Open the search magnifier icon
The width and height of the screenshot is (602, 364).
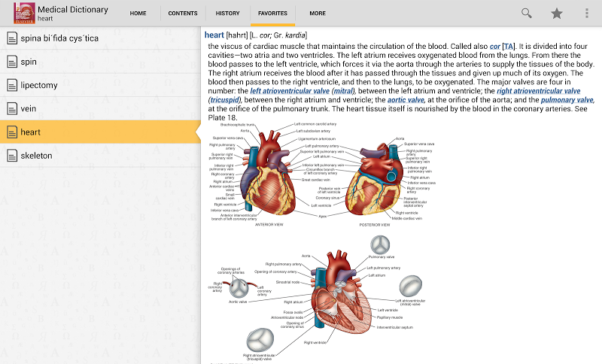click(526, 13)
